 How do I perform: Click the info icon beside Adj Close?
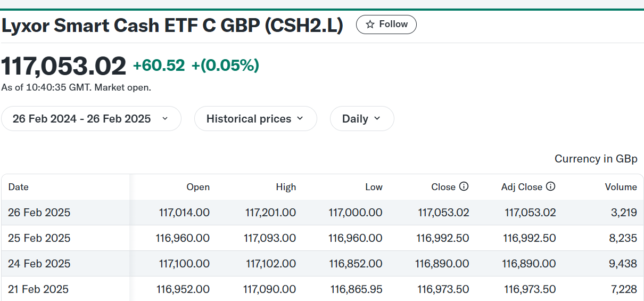[x=551, y=186]
